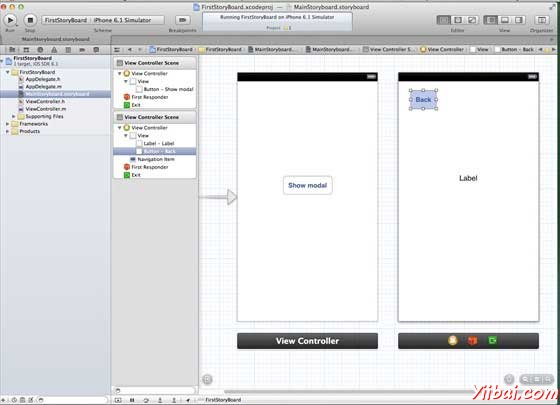Select MainStoryboard.storyboard in navigator
560x405 pixels.
click(55, 94)
